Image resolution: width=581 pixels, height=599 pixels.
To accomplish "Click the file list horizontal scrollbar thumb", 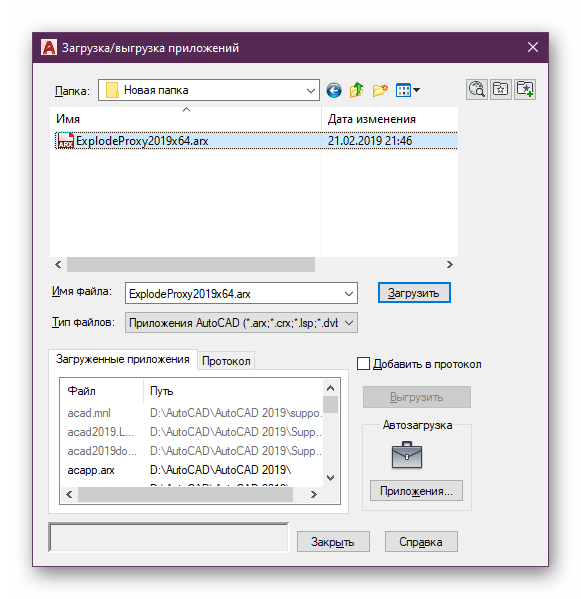I will (x=191, y=264).
